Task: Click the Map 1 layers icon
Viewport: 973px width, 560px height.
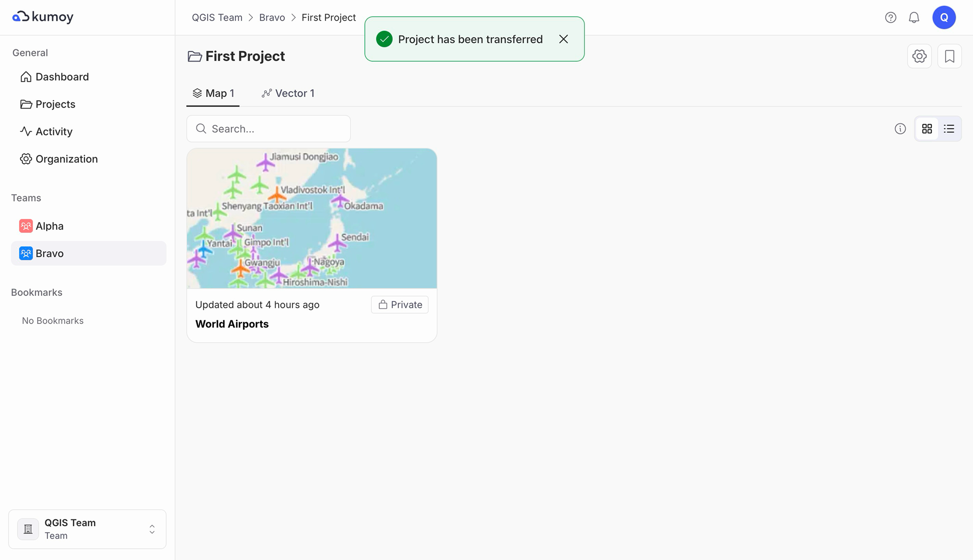Action: point(197,93)
